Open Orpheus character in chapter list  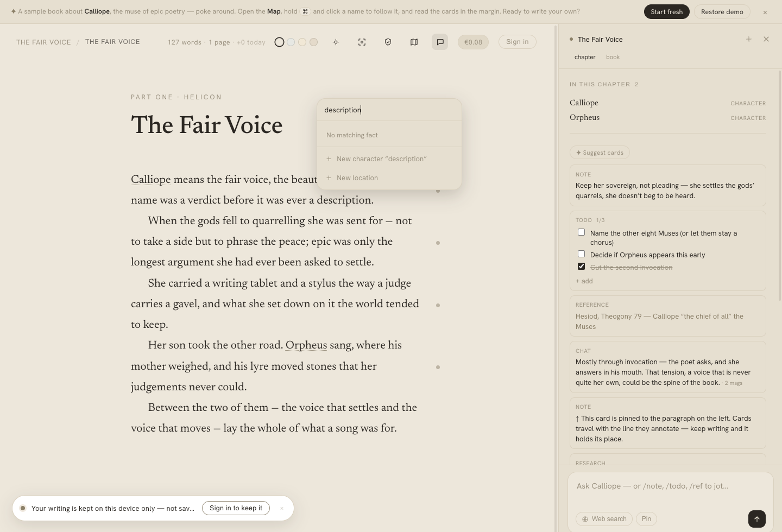(x=668, y=118)
